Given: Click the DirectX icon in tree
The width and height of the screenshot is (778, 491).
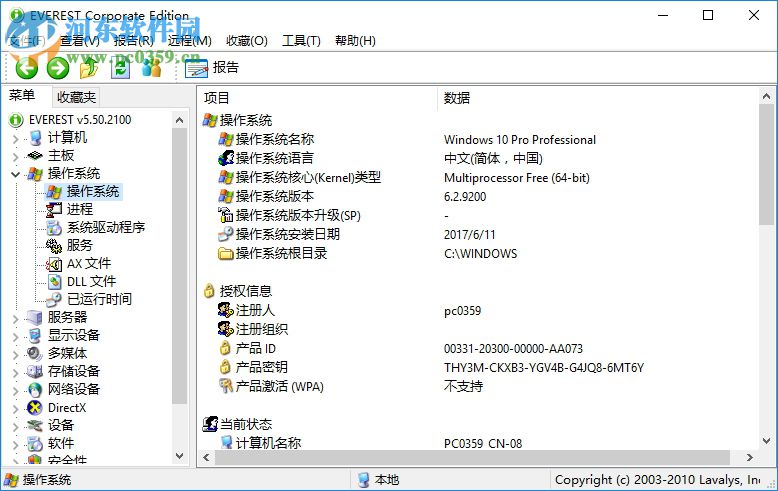Looking at the screenshot, I should [x=35, y=408].
